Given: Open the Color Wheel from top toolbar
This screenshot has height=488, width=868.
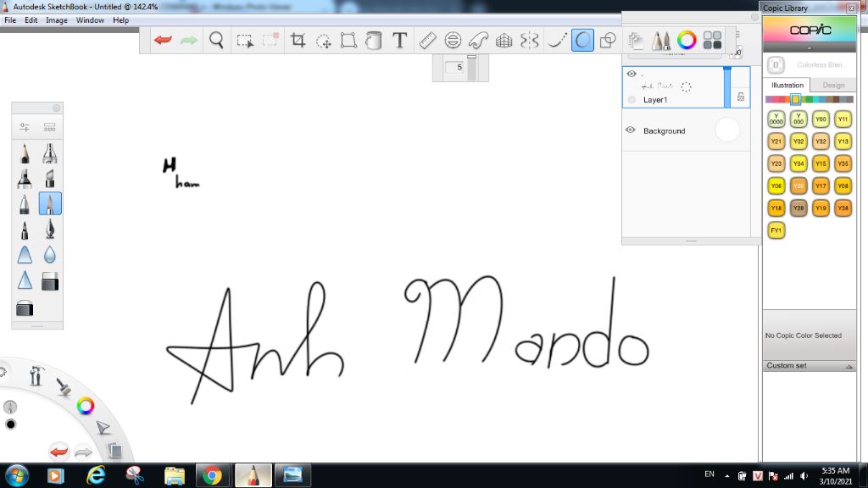Looking at the screenshot, I should click(x=687, y=40).
